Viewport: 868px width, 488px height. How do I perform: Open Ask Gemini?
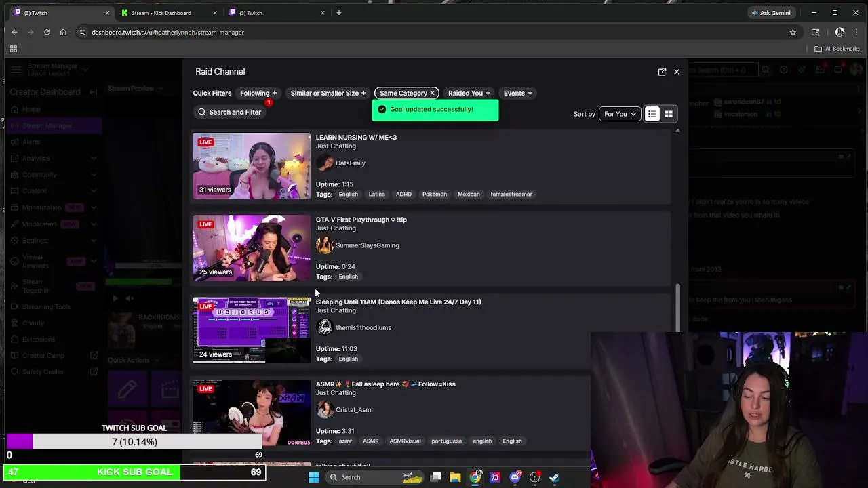click(771, 13)
